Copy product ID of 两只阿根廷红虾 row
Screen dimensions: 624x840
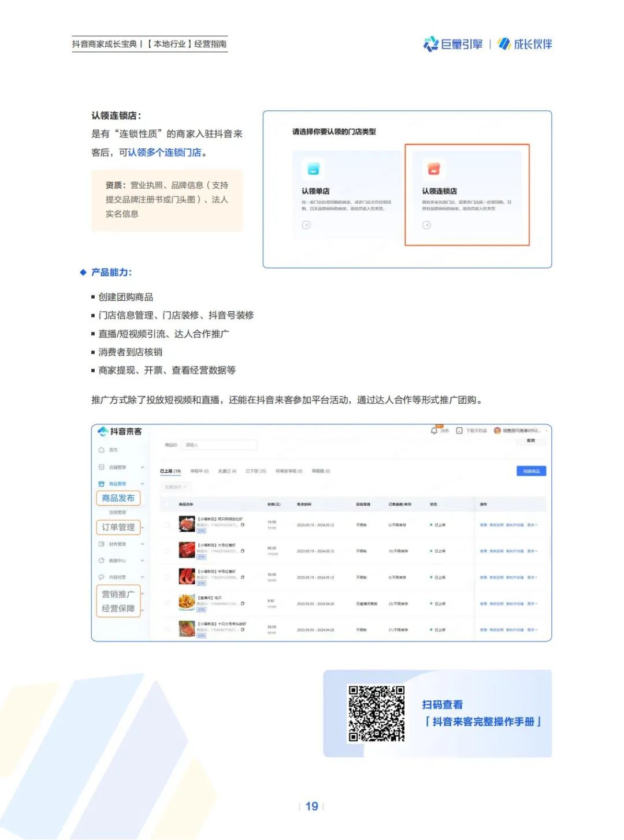tap(243, 525)
